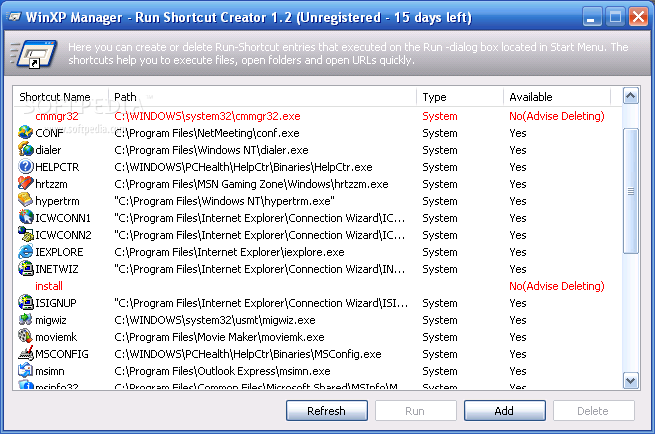This screenshot has height=434, width=655.
Task: Select the hrtzzm shortcut name
Action: (x=51, y=184)
